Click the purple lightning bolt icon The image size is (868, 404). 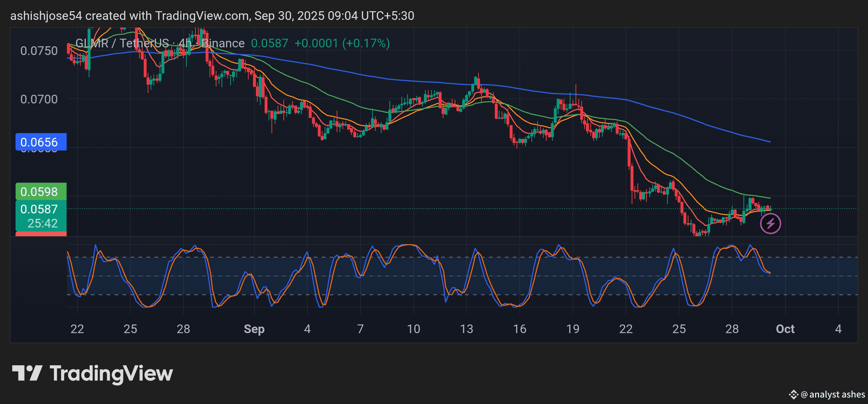click(770, 224)
